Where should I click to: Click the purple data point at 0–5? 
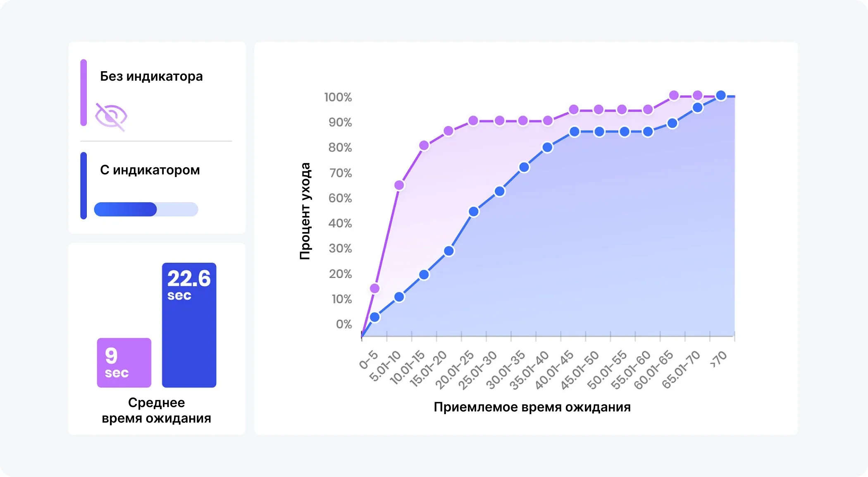click(374, 288)
